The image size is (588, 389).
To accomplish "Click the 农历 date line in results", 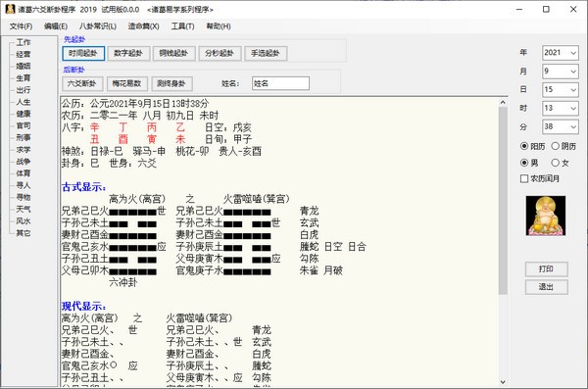I will coord(140,116).
